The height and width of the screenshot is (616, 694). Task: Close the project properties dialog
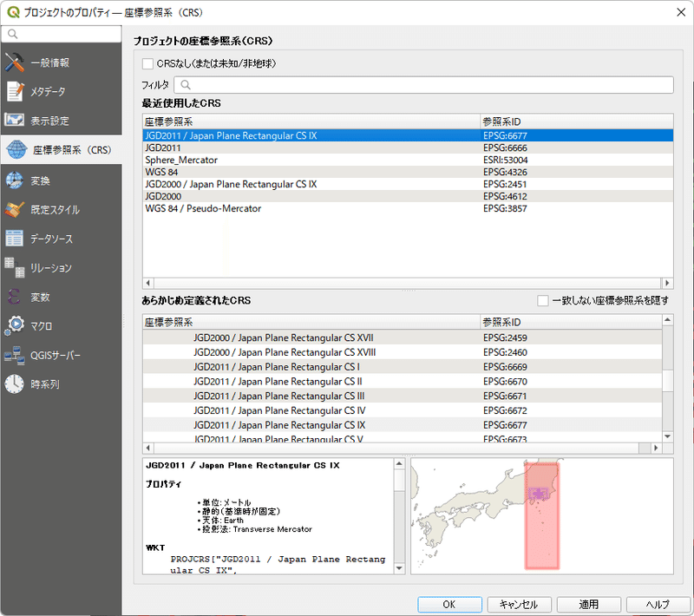coord(681,12)
